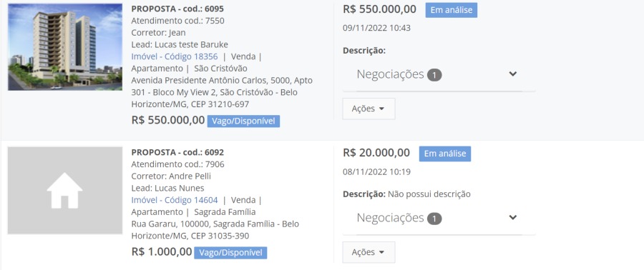Expand Negociações chevron for proposal 6092
The height and width of the screenshot is (270, 644).
[512, 218]
